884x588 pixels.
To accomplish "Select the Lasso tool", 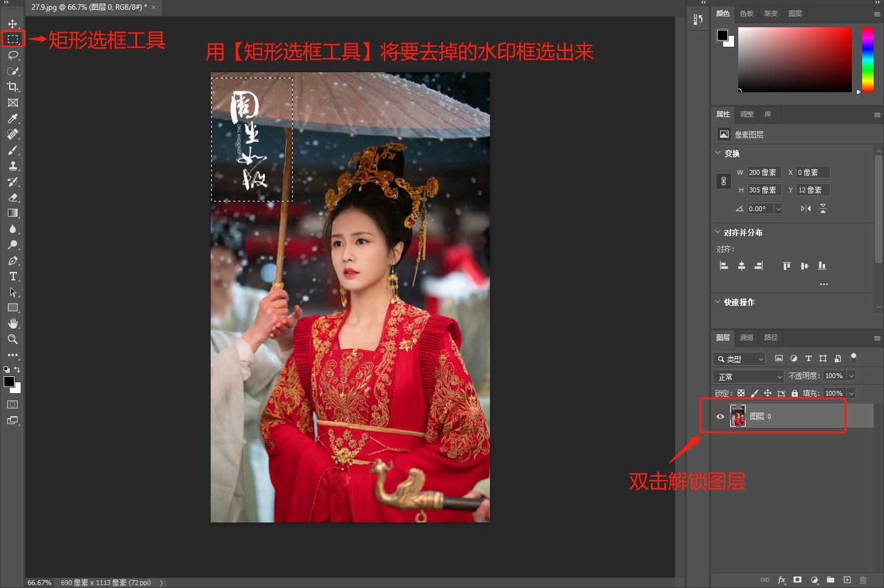I will [x=13, y=56].
